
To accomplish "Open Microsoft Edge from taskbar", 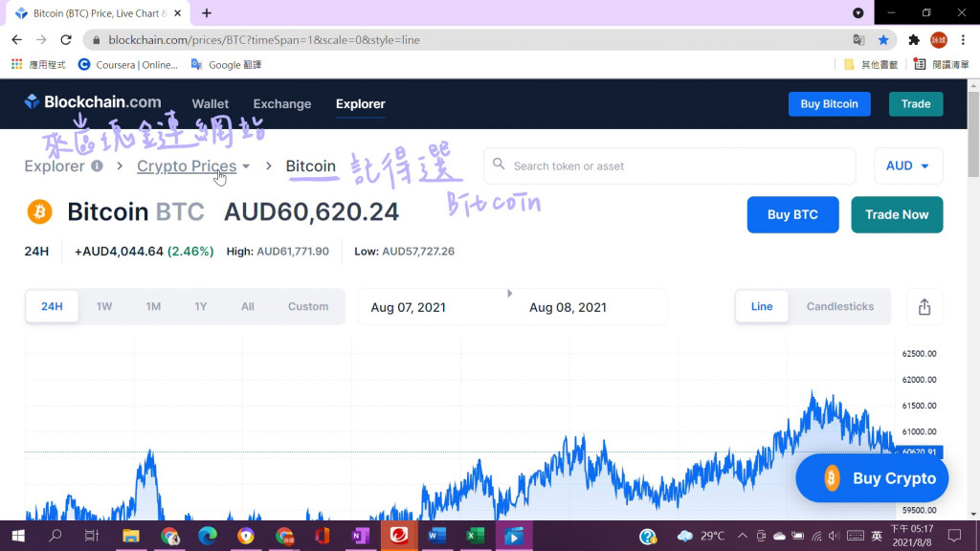I will point(208,536).
